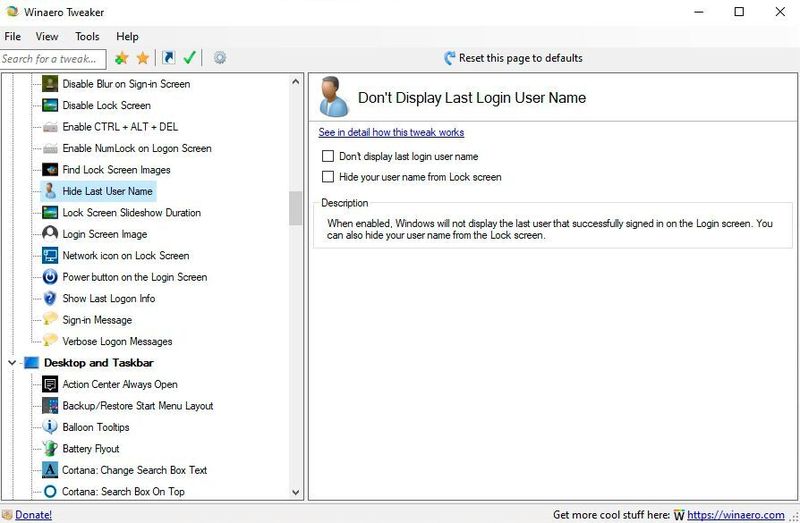Select Enable CTRL + ALT + DEL text

120,127
